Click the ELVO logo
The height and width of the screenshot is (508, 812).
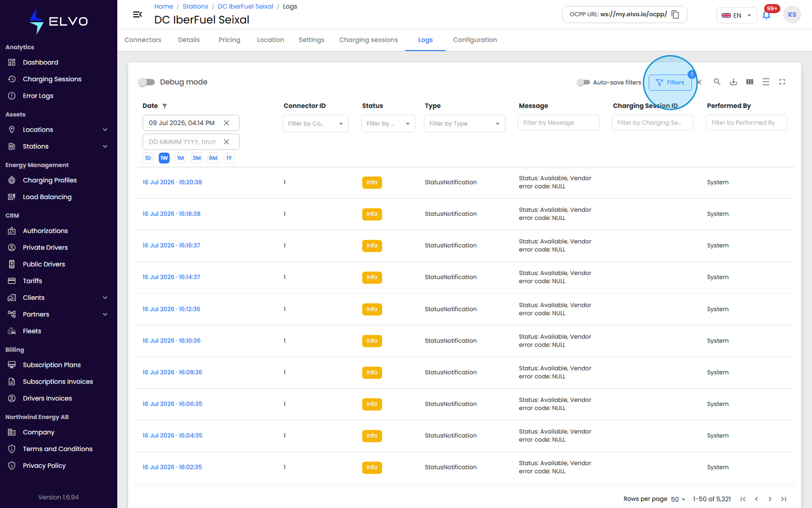point(58,21)
